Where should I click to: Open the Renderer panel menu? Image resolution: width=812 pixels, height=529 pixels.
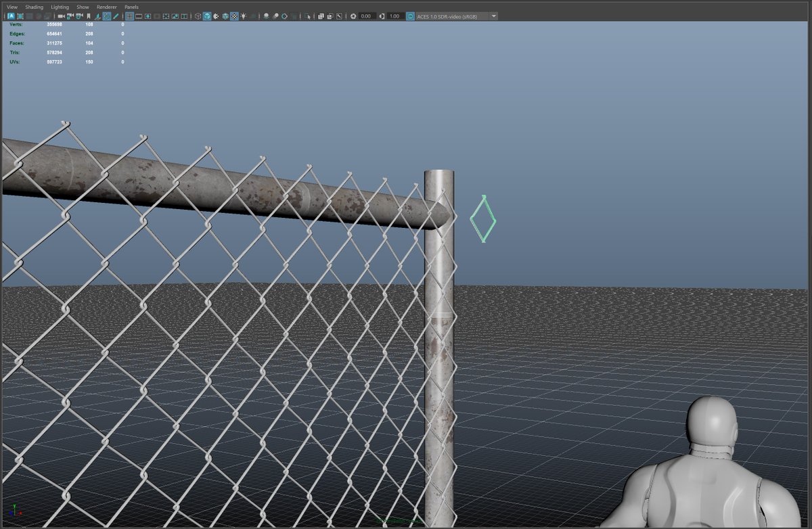107,7
